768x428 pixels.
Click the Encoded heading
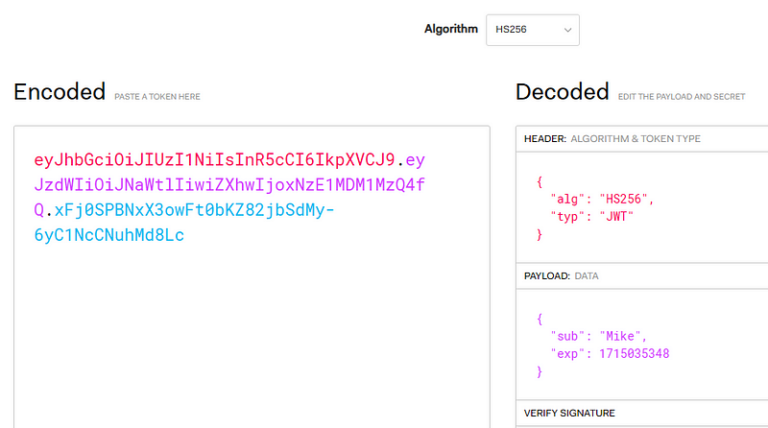coord(59,92)
